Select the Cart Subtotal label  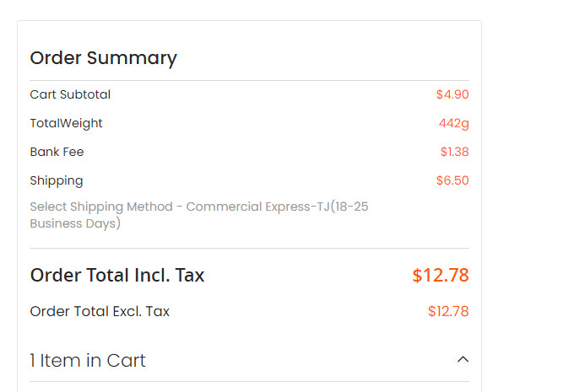click(x=70, y=94)
